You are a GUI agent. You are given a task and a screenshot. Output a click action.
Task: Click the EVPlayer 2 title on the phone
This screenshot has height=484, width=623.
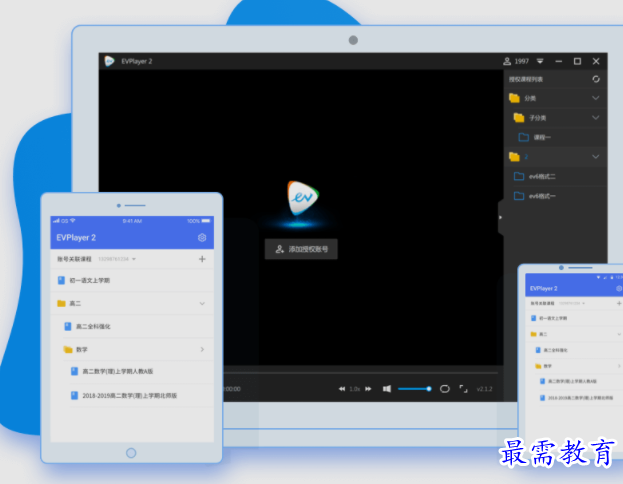544,288
